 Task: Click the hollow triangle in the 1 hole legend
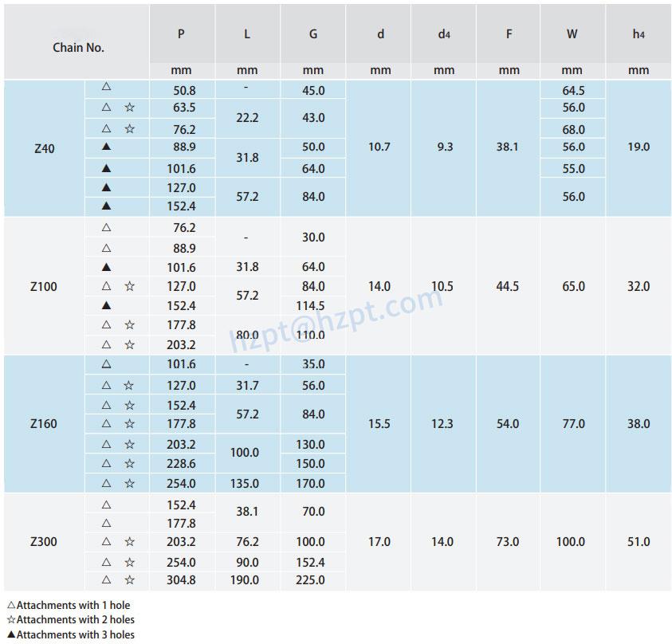11,606
